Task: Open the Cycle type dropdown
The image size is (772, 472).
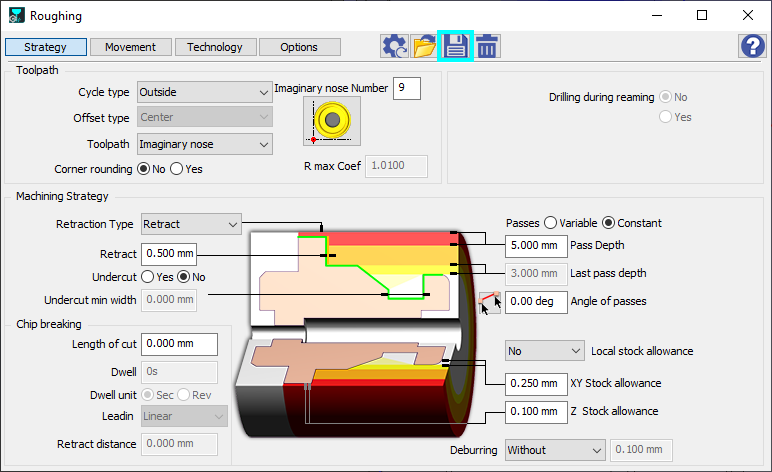Action: [204, 92]
